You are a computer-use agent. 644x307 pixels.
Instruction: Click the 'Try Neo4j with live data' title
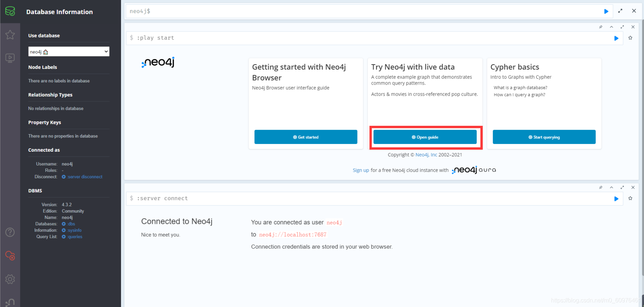413,67
